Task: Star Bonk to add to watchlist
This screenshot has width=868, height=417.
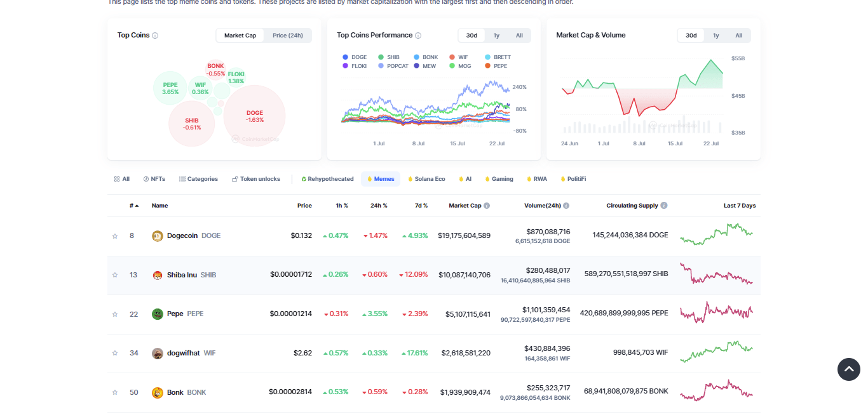Action: coord(115,393)
